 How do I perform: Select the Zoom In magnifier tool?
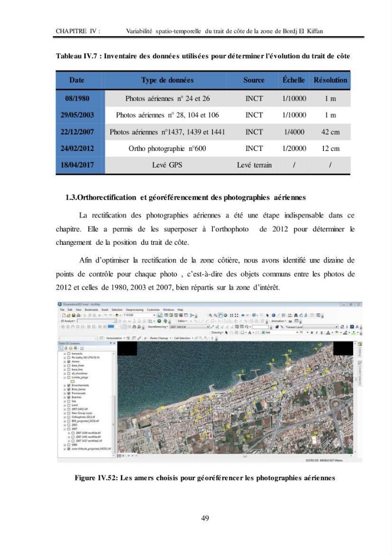(x=210, y=315)
